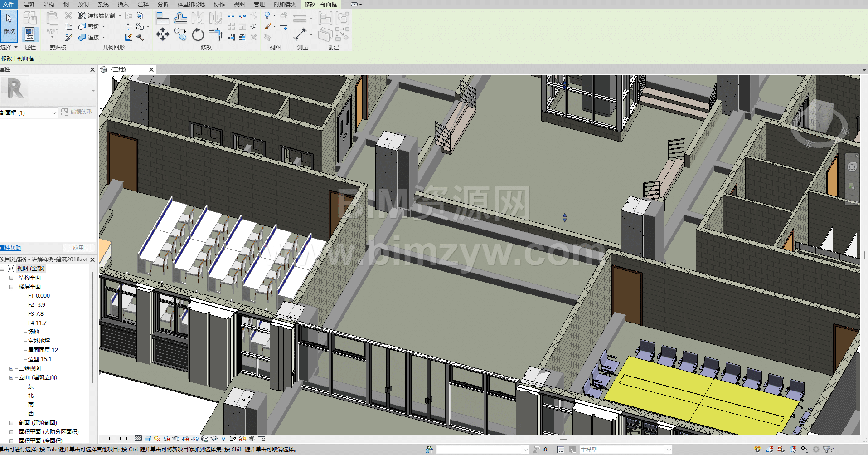Click the Copy tool in Modify panel
868x455 pixels.
[180, 34]
